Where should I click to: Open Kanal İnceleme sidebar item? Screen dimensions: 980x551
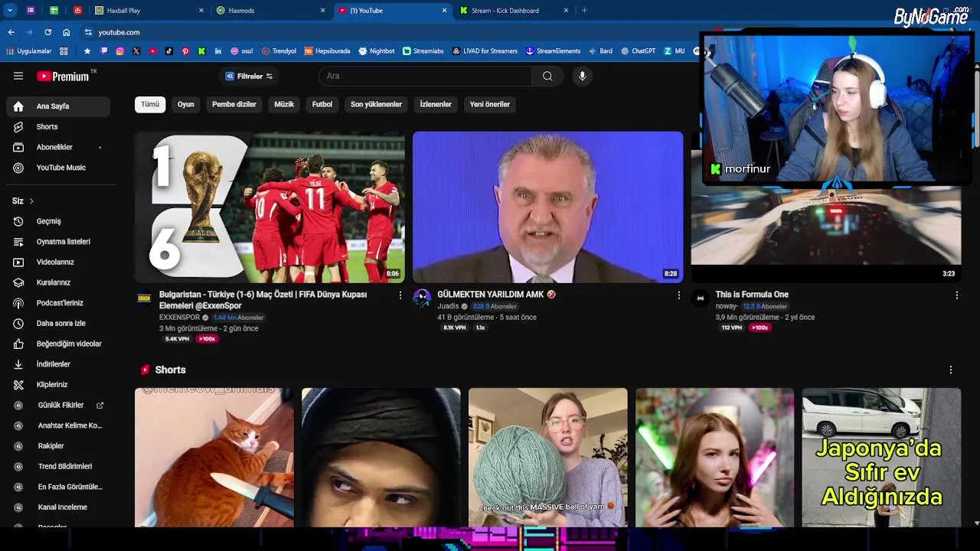57,507
